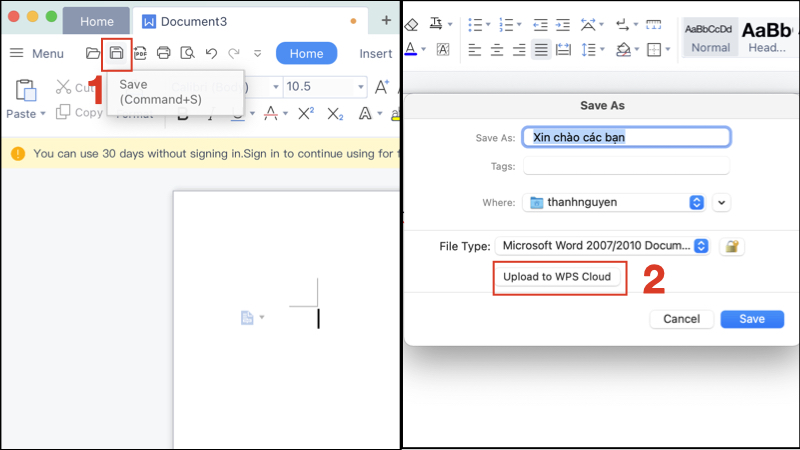Viewport: 800px width, 450px height.
Task: Switch to the Insert ribbon tab
Action: click(376, 54)
